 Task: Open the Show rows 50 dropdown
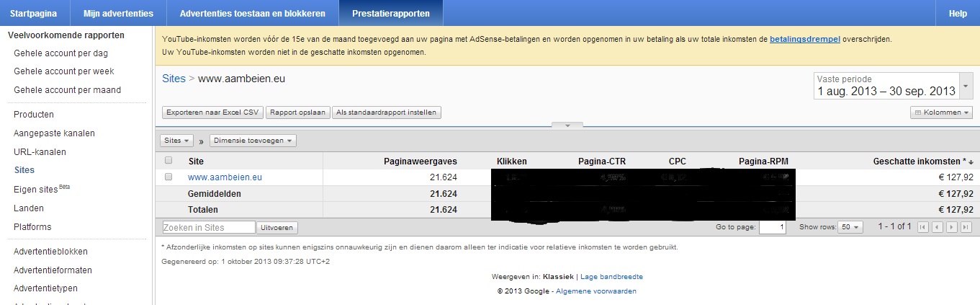[x=852, y=227]
